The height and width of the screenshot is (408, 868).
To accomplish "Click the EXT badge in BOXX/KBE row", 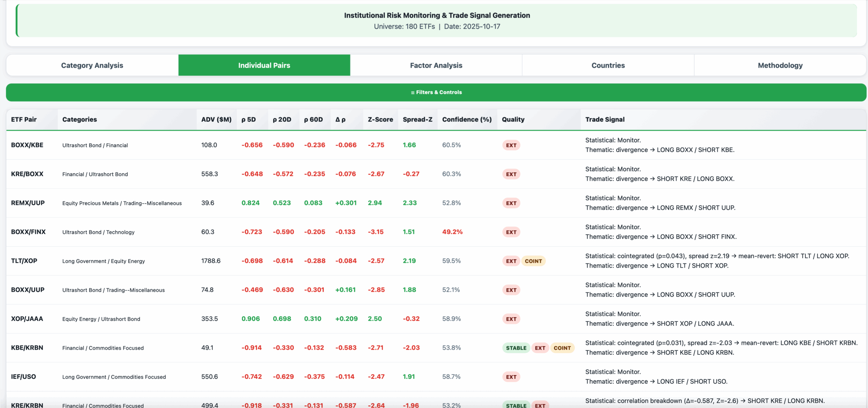I will tap(511, 145).
